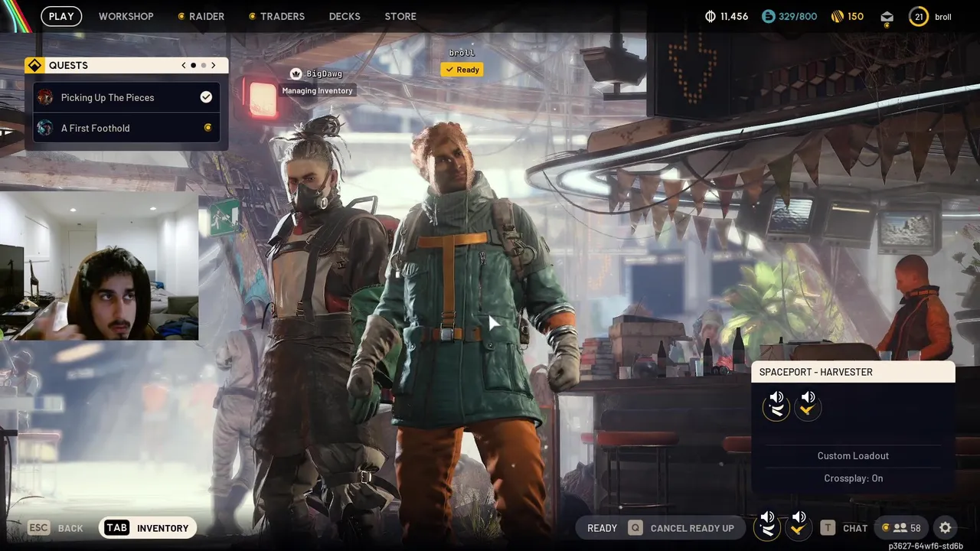980x551 pixels.
Task: Click the Picking Up The Pieces quest giver portrait
Action: [x=45, y=97]
